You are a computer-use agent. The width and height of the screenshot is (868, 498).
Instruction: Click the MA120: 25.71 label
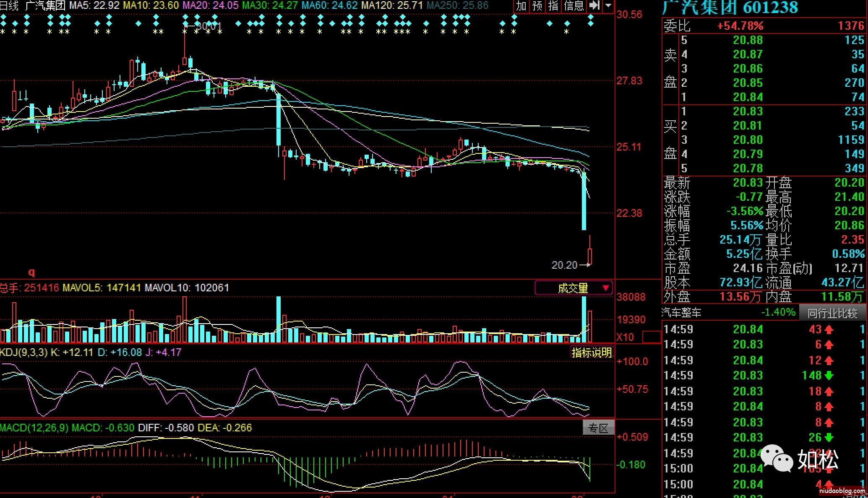[392, 5]
